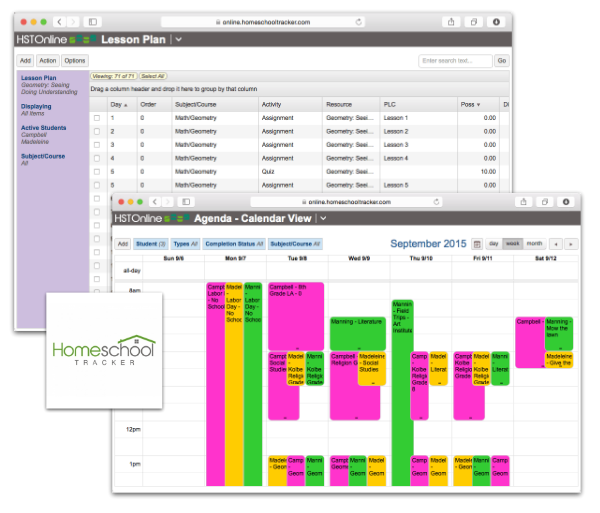Open share icon in Lesson Plan browser window

[451, 22]
